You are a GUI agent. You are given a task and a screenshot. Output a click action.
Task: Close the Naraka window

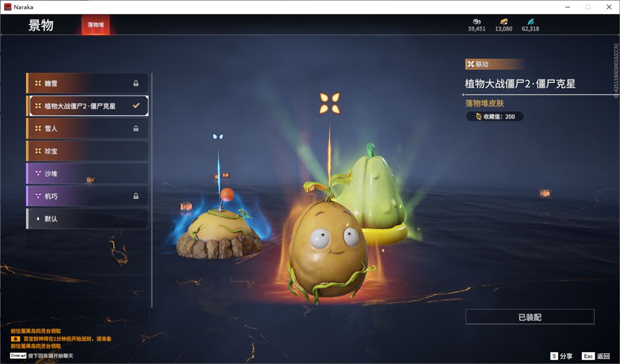pyautogui.click(x=609, y=7)
